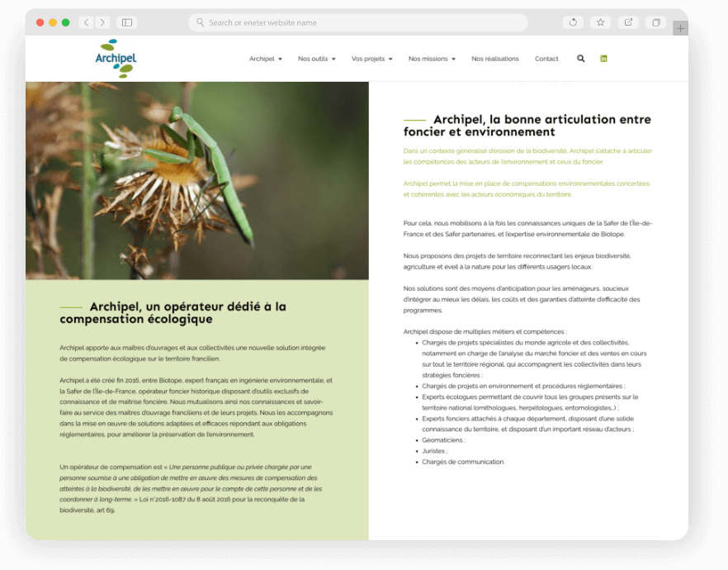Open the Nos réalisations page

(495, 59)
